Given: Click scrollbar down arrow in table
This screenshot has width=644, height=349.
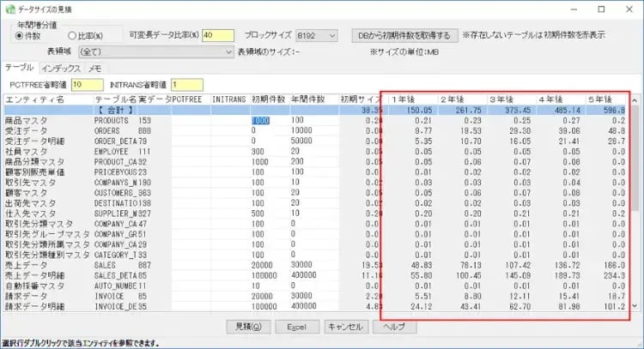Looking at the screenshot, I should coord(635,306).
